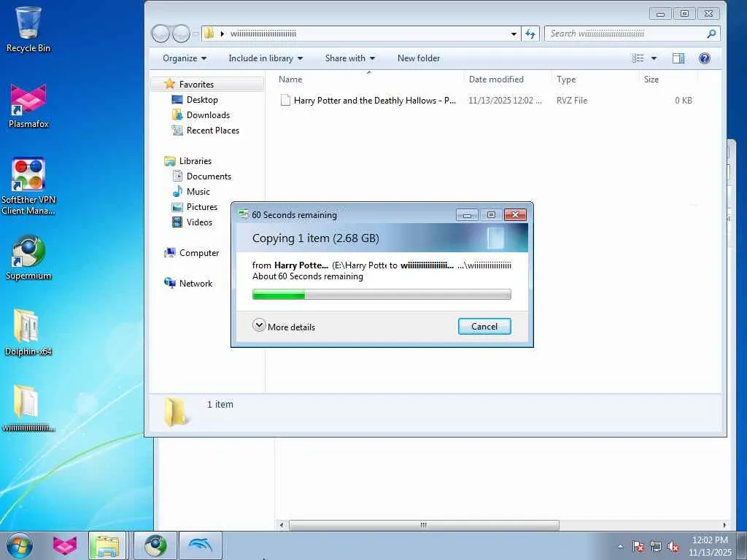This screenshot has height=560, width=747.
Task: Click the Explorer back navigation button
Action: click(160, 34)
